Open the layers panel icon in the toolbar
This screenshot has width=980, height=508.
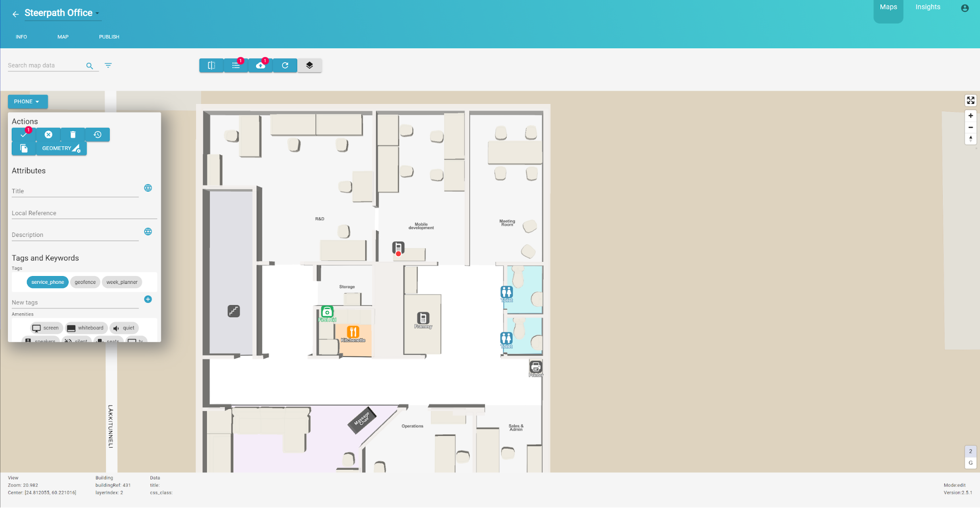[x=309, y=65]
